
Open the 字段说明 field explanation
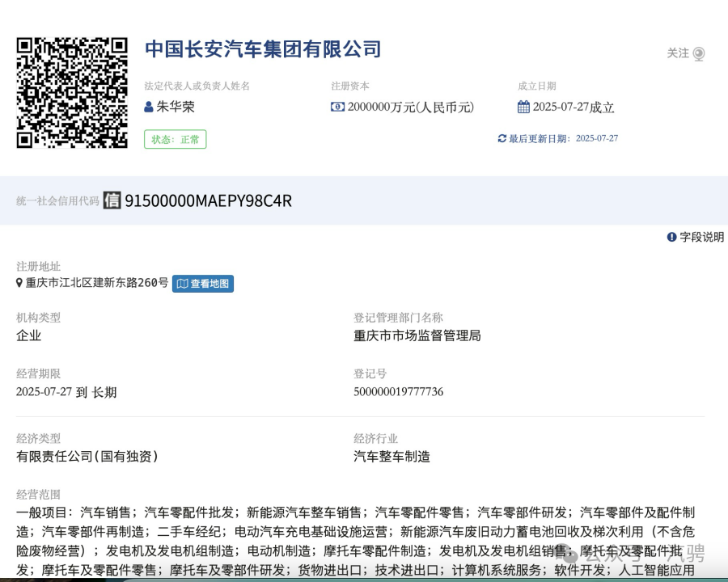click(701, 237)
